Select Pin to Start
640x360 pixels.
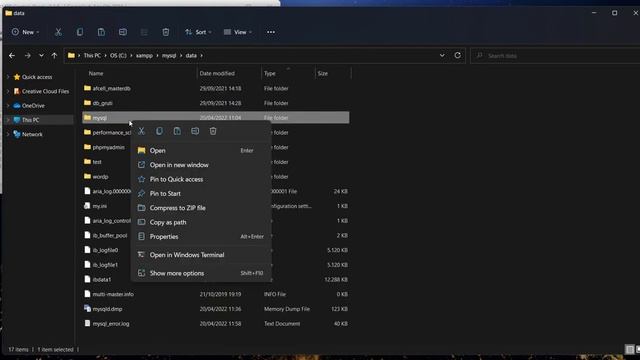[201, 193]
